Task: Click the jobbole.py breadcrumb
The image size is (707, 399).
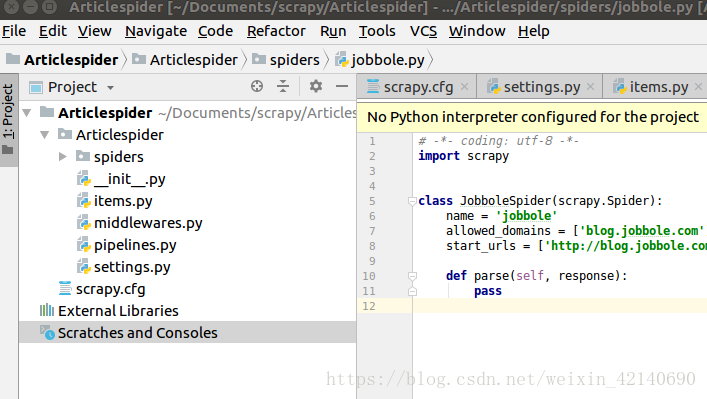Action: click(x=380, y=60)
